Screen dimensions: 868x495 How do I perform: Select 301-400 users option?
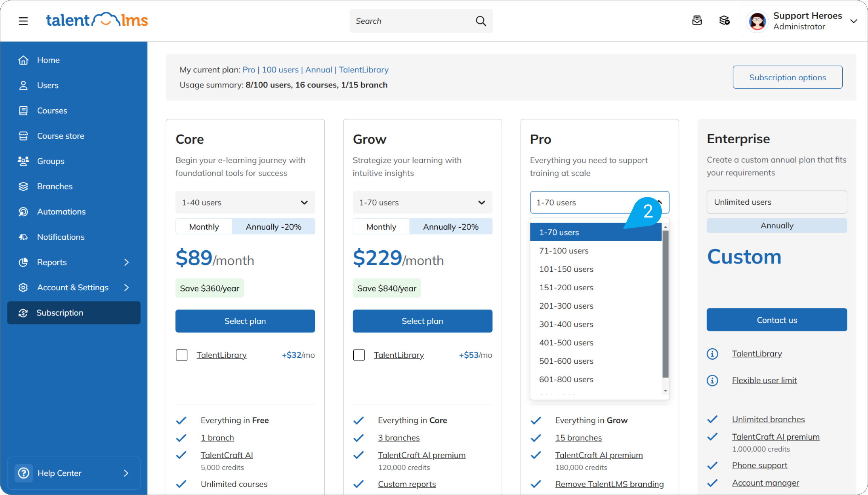pyautogui.click(x=596, y=324)
